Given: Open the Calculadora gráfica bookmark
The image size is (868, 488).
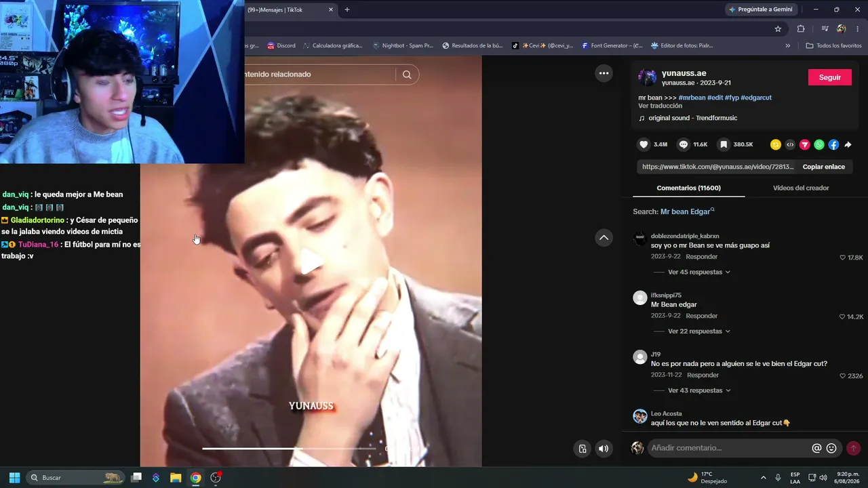Looking at the screenshot, I should coord(332,45).
